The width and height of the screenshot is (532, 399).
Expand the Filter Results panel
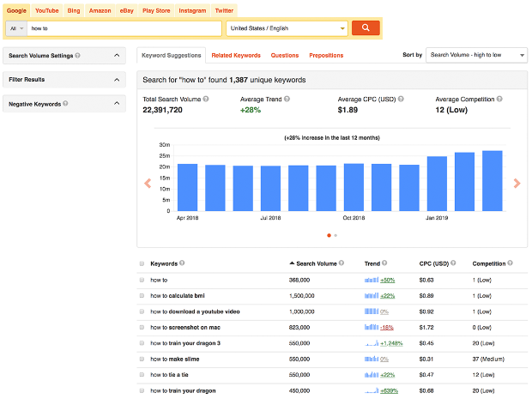pyautogui.click(x=64, y=80)
